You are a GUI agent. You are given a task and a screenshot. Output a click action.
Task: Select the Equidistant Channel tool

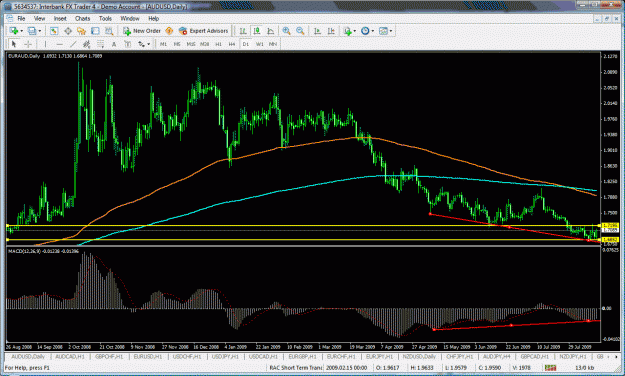click(86, 44)
